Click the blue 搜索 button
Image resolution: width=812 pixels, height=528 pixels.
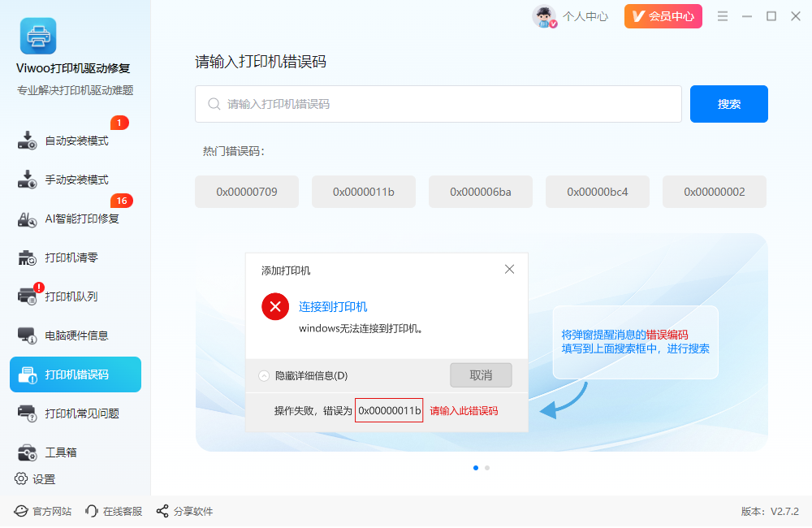(x=728, y=104)
